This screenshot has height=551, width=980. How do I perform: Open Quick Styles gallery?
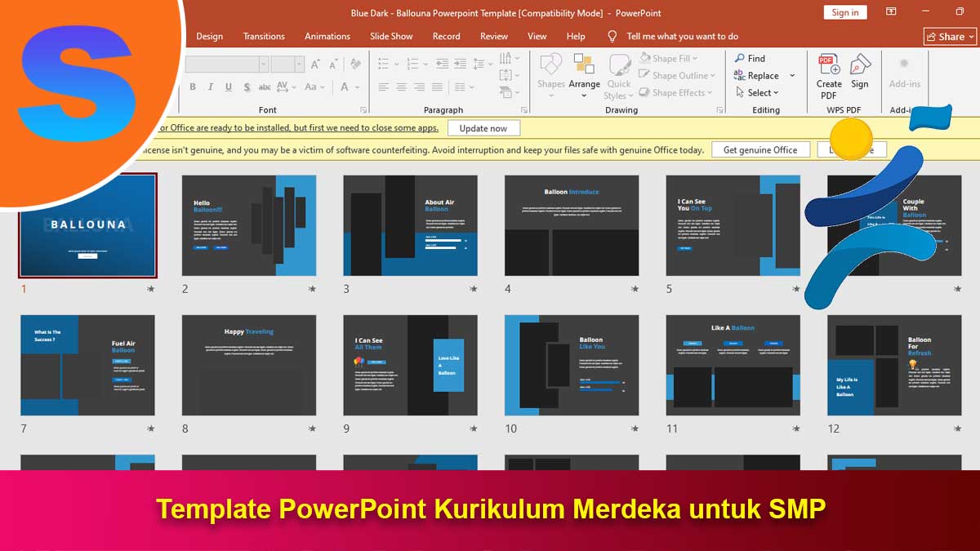[619, 75]
